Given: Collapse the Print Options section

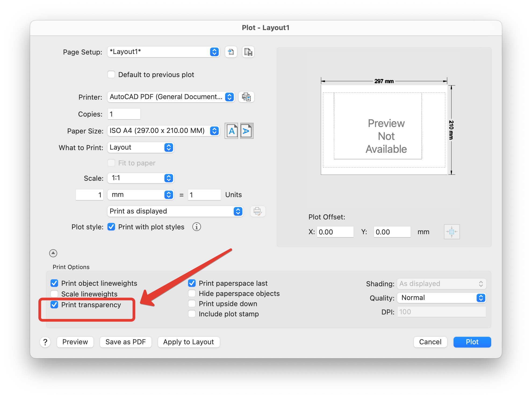Looking at the screenshot, I should coord(53,253).
